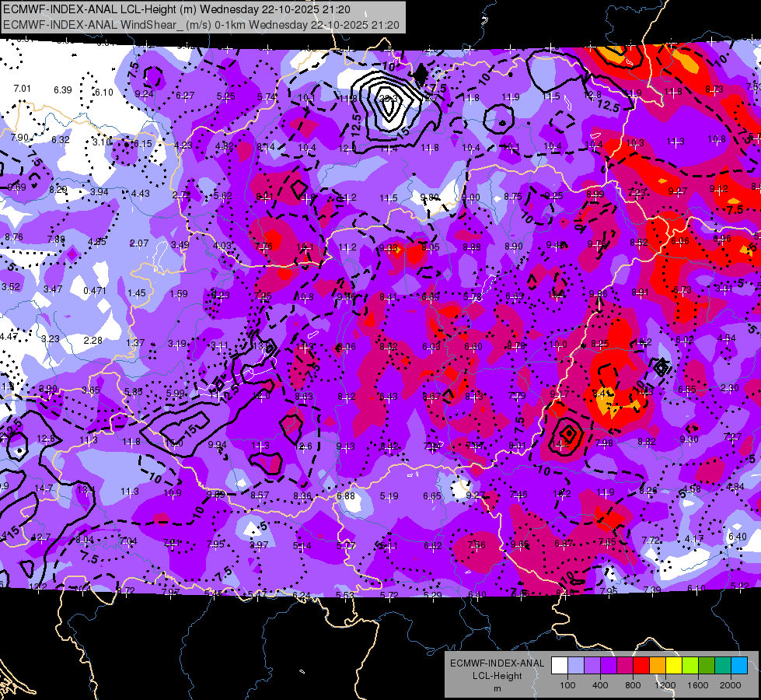
Task: Click the 3.97 wind shear value
Action: pyautogui.click(x=259, y=545)
